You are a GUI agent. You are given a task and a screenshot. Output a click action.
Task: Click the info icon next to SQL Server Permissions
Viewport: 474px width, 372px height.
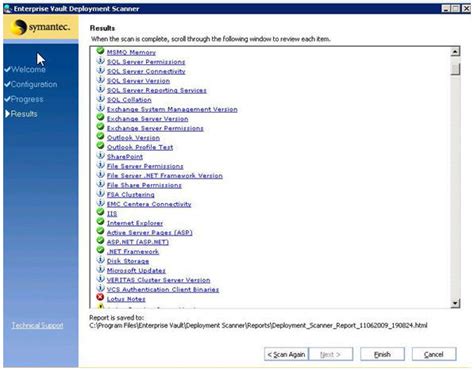100,61
